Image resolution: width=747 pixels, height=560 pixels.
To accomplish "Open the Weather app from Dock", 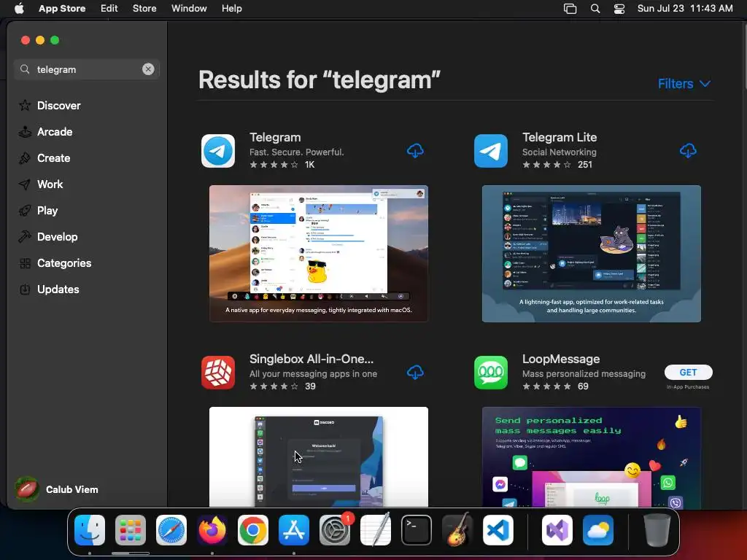I will [598, 530].
